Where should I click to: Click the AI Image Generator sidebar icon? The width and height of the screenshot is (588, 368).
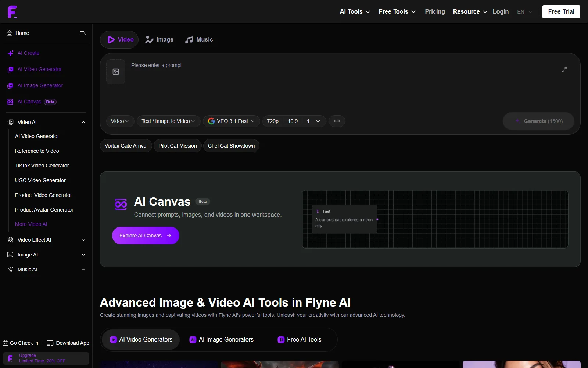pyautogui.click(x=11, y=86)
